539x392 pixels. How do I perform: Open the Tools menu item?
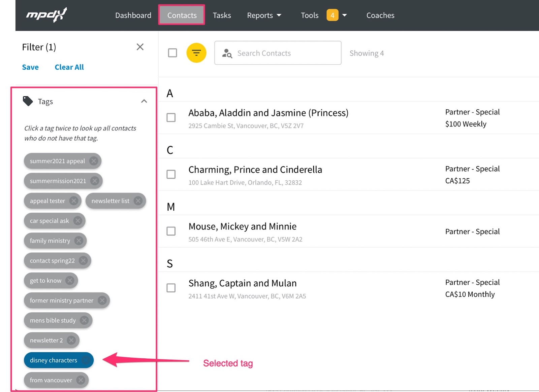pos(310,15)
